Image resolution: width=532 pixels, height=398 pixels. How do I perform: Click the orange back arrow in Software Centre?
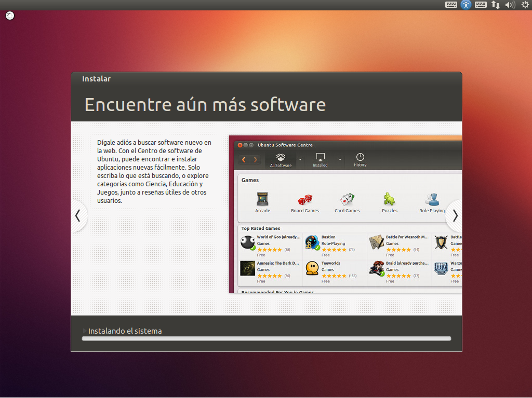244,159
